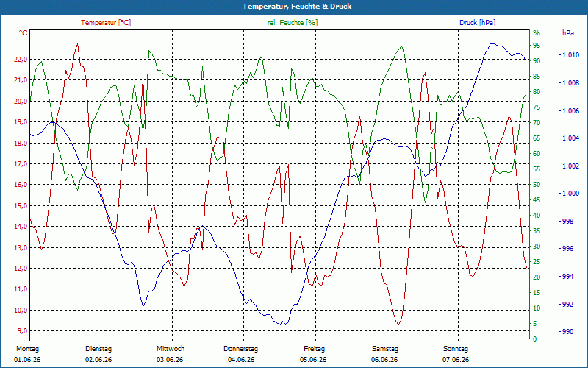Click the Temperatur [°C] legend label
588x368 pixels.
(106, 23)
